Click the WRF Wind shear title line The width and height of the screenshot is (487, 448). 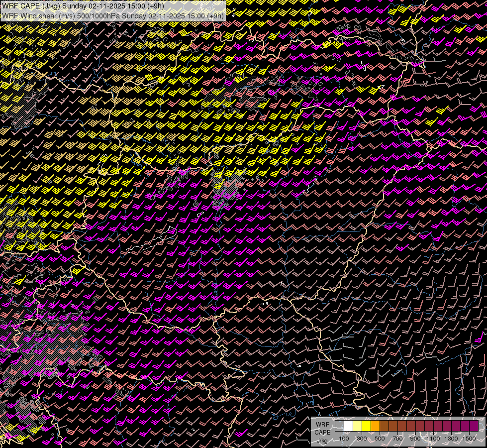pyautogui.click(x=112, y=15)
